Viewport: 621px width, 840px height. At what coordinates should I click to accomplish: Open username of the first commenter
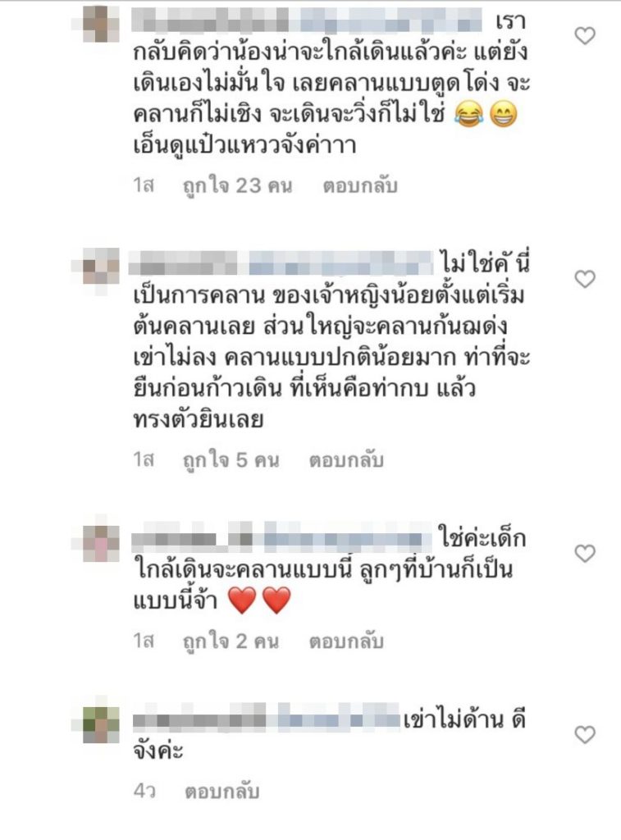coord(307,21)
